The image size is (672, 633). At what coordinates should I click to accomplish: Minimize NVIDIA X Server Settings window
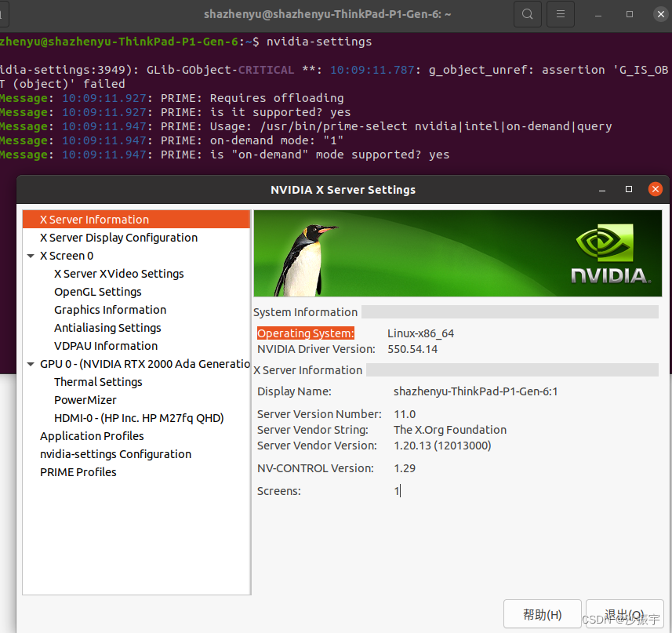click(x=602, y=189)
